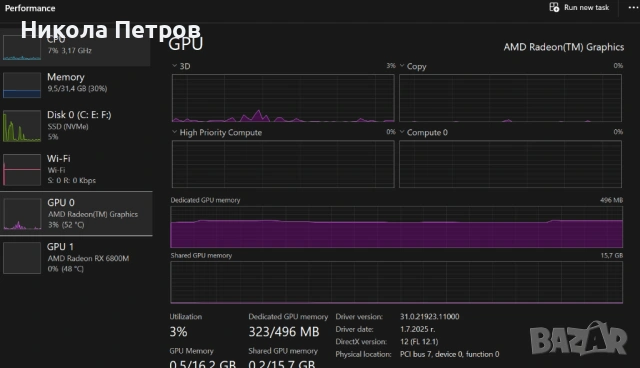
Task: Select Disk 0 (C: E: F:) item
Action: 76,126
